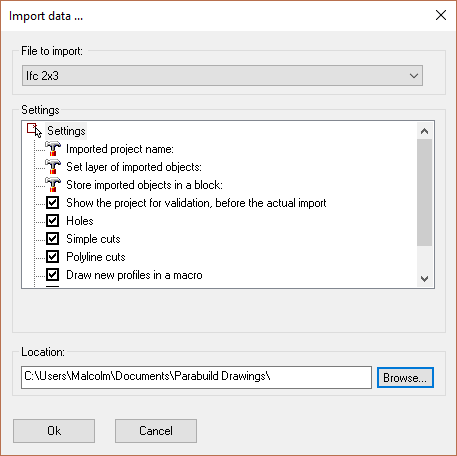Click the Cancel button

click(x=156, y=431)
